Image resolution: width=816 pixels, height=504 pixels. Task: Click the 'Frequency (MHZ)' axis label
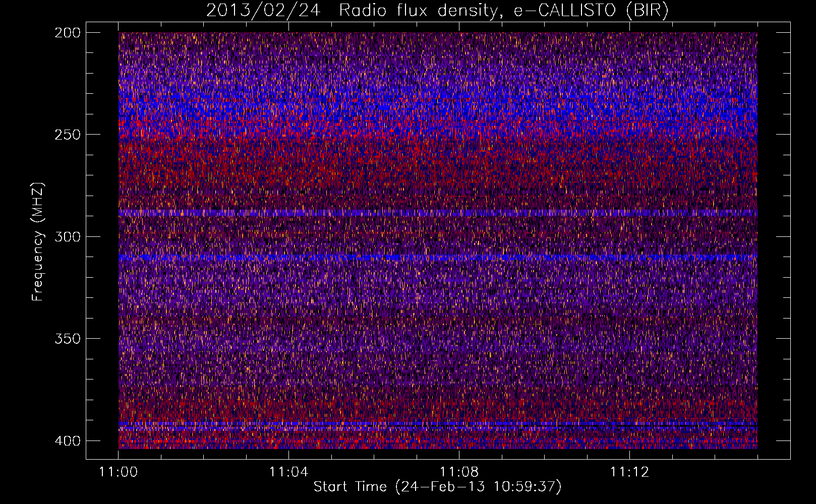click(x=38, y=241)
